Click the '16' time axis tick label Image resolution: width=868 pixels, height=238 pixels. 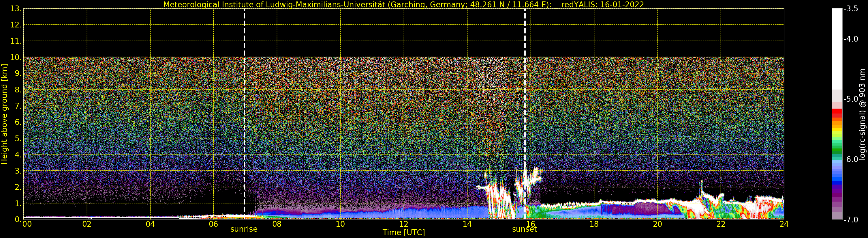[531, 224]
